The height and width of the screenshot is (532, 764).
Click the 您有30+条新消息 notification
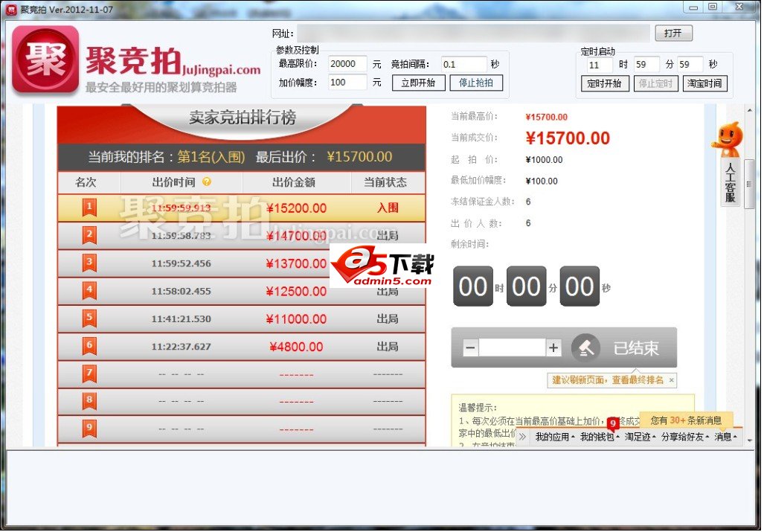pyautogui.click(x=687, y=420)
